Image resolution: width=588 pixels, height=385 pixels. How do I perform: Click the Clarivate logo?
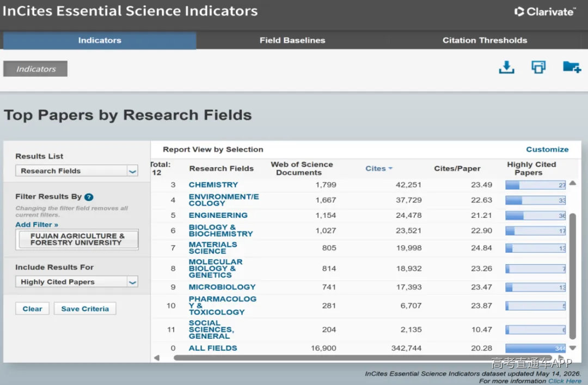(545, 11)
